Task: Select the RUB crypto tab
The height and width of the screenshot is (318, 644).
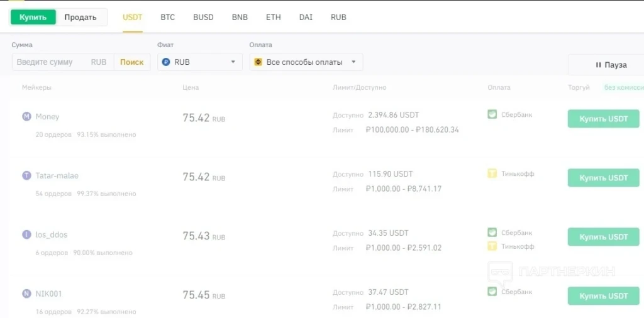Action: pyautogui.click(x=338, y=17)
